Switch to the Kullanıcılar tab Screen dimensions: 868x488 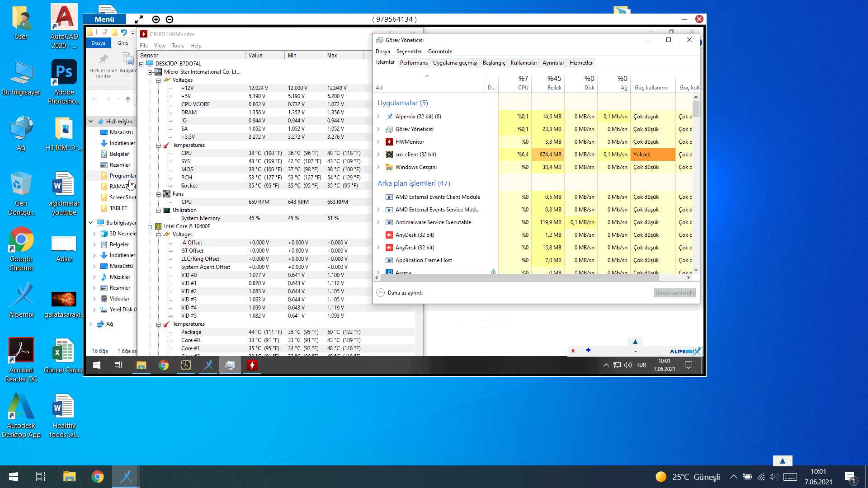(x=524, y=63)
